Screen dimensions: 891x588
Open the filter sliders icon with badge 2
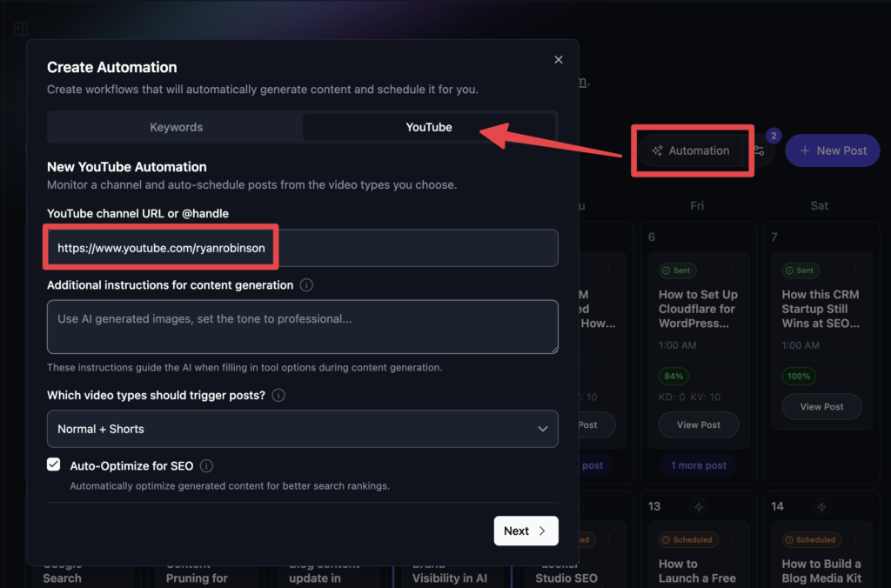pos(760,150)
